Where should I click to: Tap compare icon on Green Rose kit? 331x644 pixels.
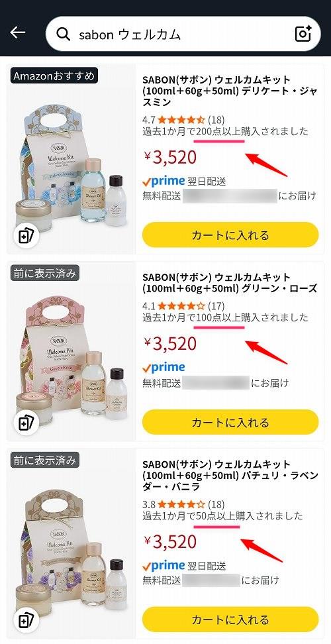click(26, 423)
